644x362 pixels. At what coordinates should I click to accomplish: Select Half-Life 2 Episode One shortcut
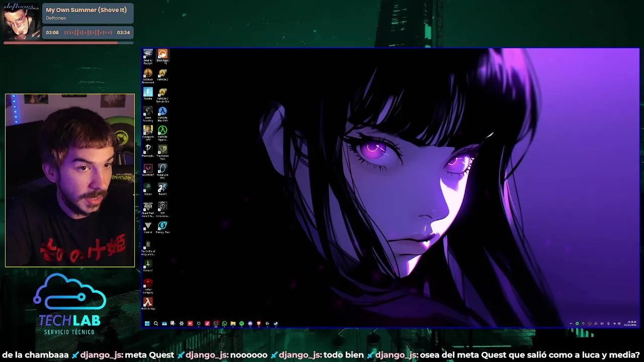point(163,96)
